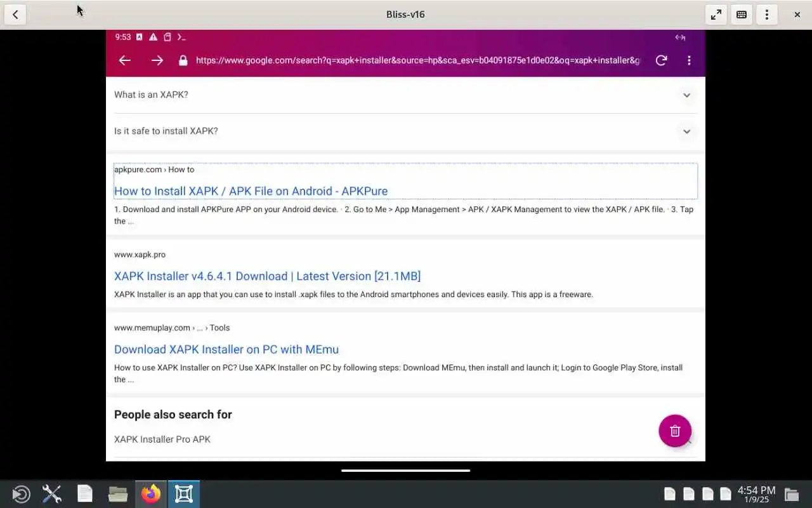Click the second tray document icon
Screen dimensions: 812x508
(x=689, y=494)
